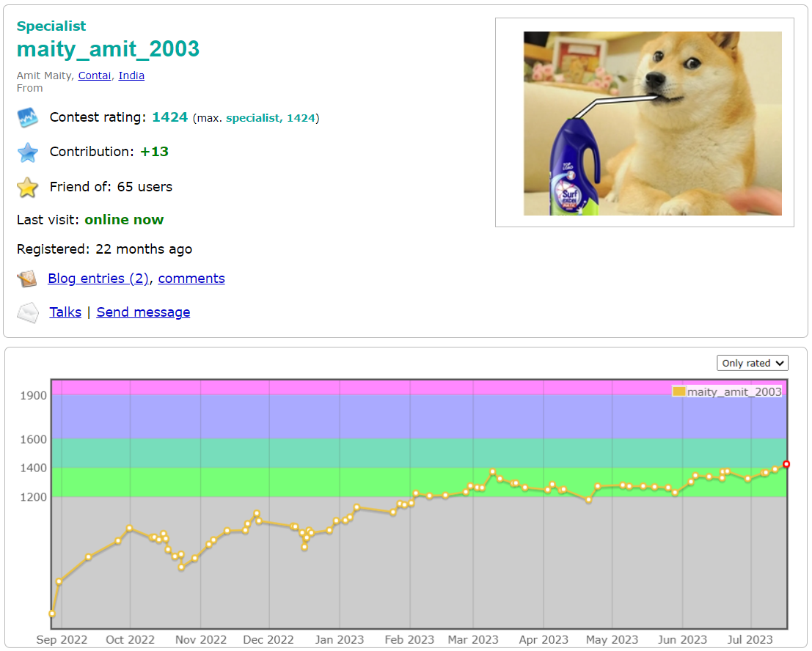812x651 pixels.
Task: Open the comments link
Action: point(191,279)
